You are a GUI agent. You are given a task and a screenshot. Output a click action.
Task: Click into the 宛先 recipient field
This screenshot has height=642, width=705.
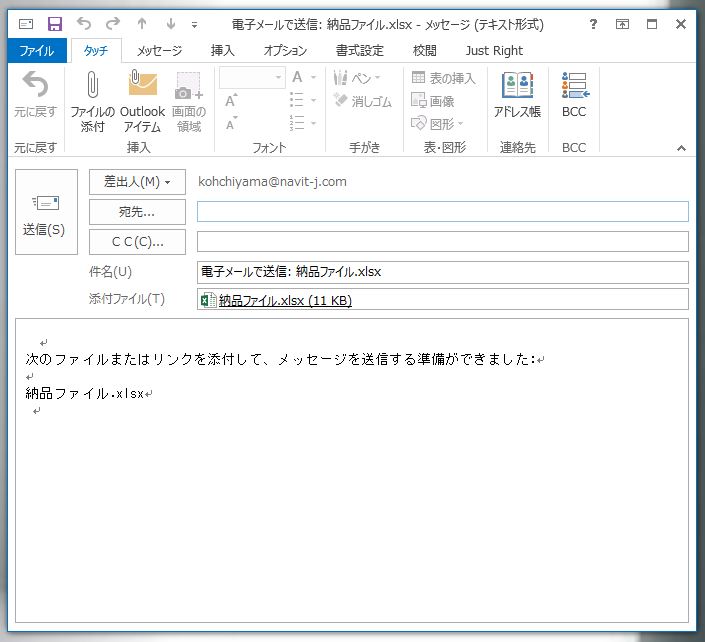[442, 212]
